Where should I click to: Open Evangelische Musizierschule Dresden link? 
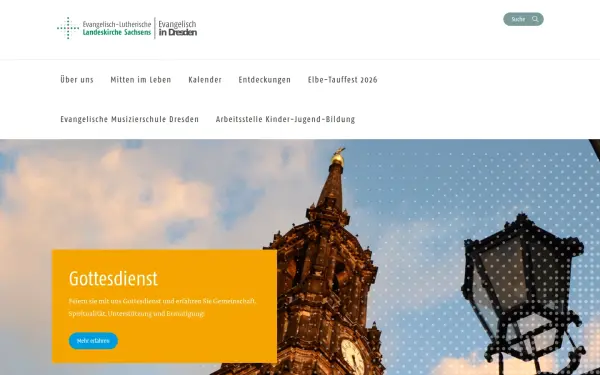[130, 119]
